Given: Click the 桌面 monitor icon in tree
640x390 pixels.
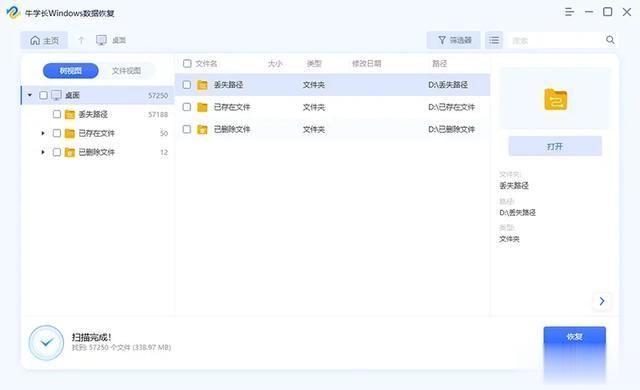Looking at the screenshot, I should (56, 95).
